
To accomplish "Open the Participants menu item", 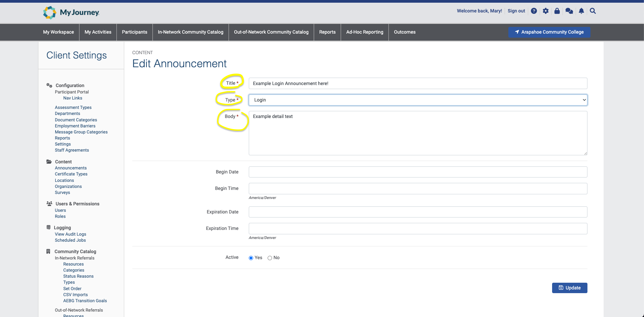I will [134, 32].
